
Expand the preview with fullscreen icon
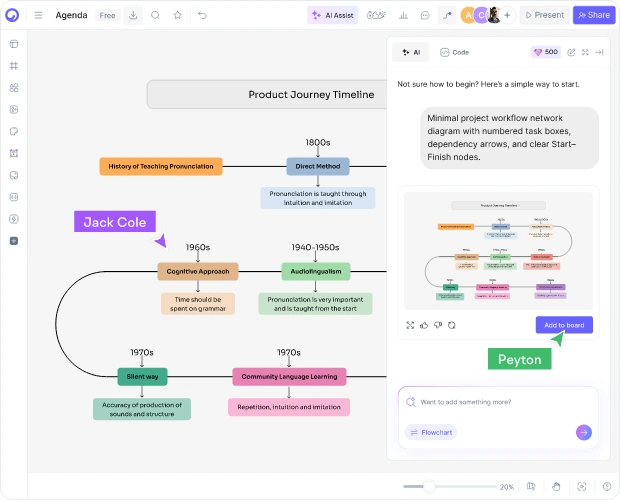[x=410, y=325]
